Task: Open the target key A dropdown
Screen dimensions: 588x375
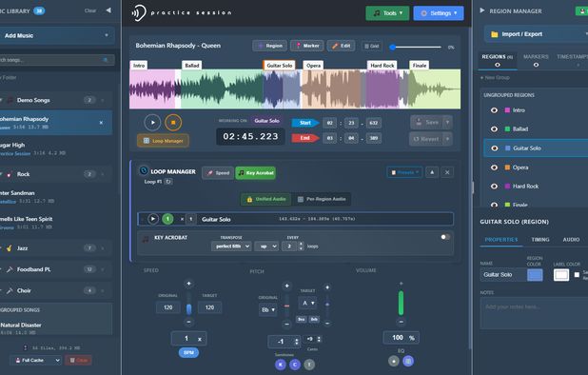Action: (308, 303)
